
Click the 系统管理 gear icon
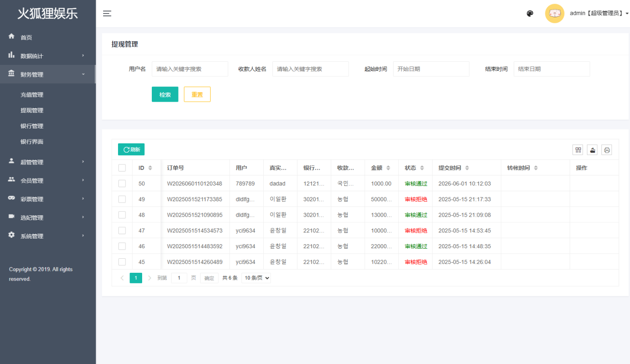[x=11, y=235]
